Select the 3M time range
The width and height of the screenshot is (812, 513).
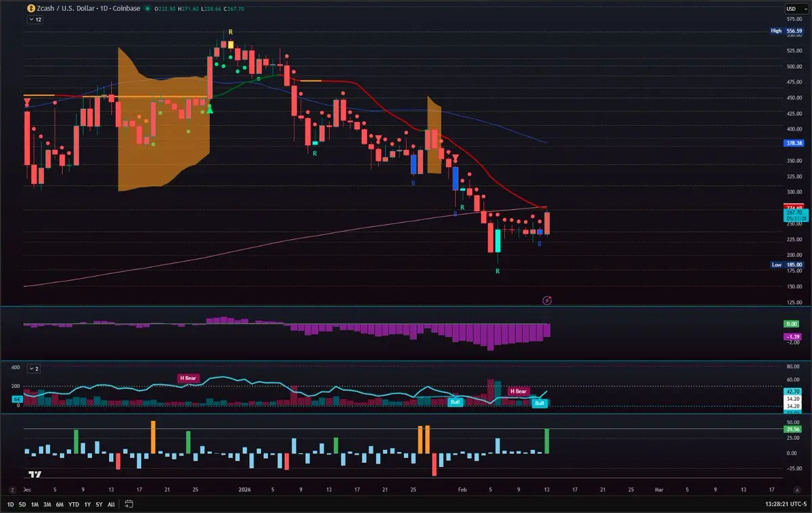(47, 504)
